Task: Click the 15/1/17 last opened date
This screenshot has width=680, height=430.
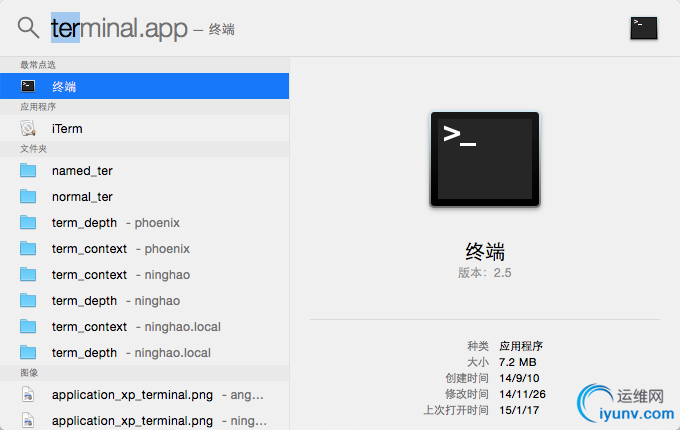Action: [x=519, y=410]
